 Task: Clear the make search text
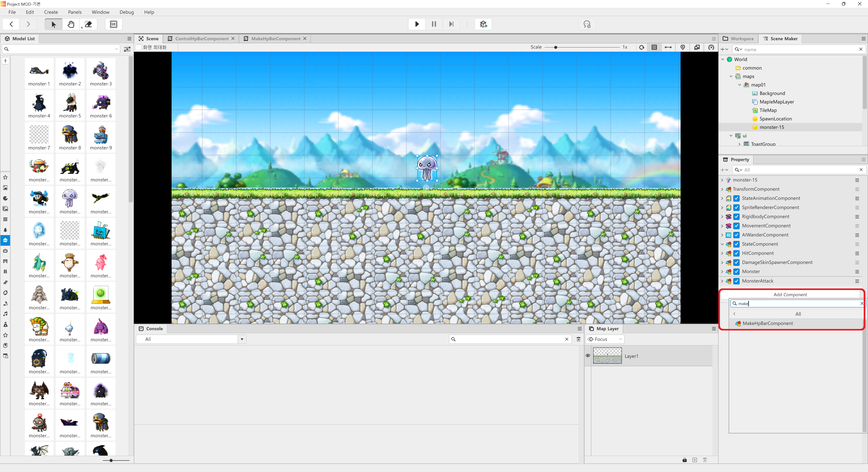coord(862,304)
